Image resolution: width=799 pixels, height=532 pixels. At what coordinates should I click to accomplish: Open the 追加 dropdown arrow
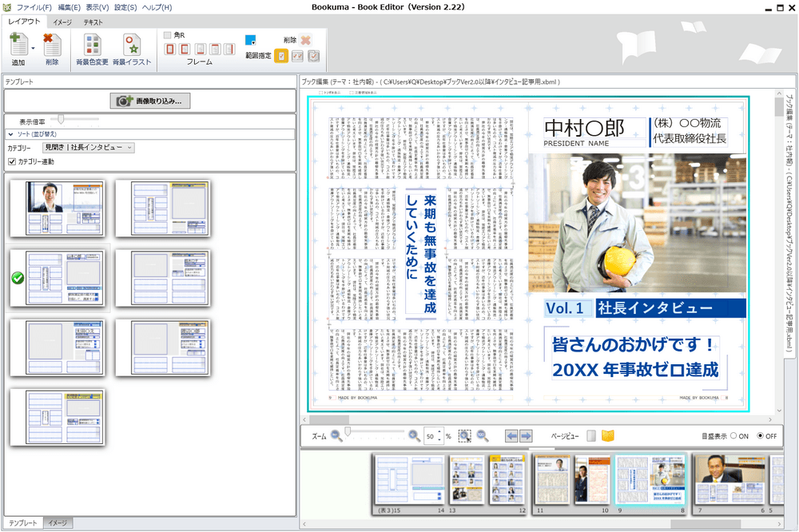tap(33, 46)
